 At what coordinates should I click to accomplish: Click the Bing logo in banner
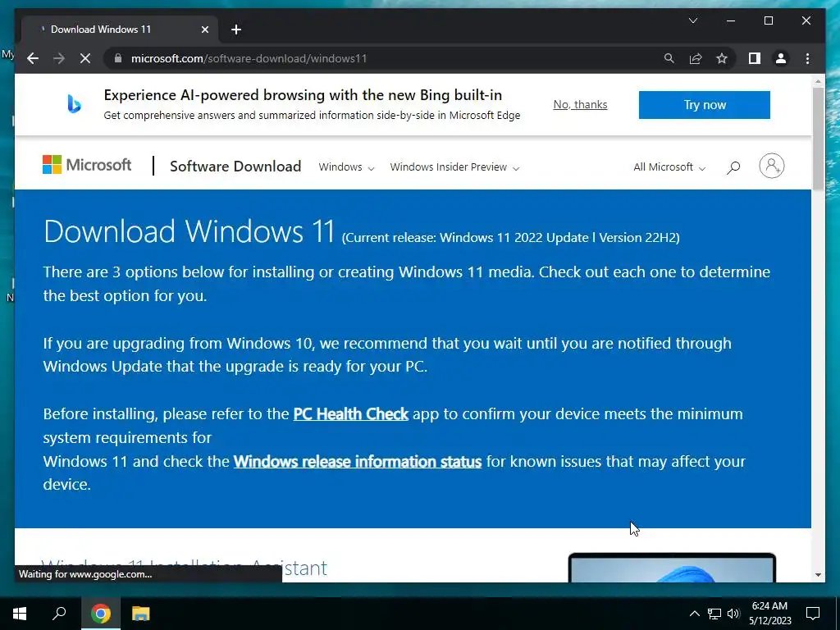(x=74, y=104)
